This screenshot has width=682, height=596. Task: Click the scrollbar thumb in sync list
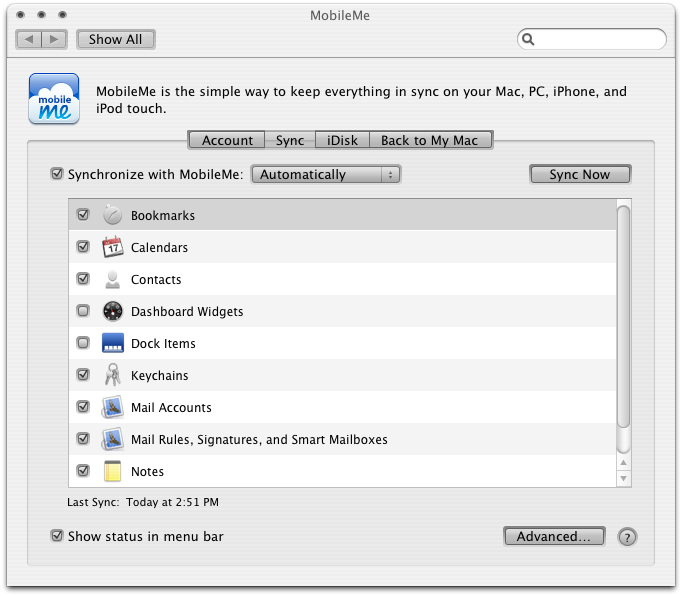624,317
